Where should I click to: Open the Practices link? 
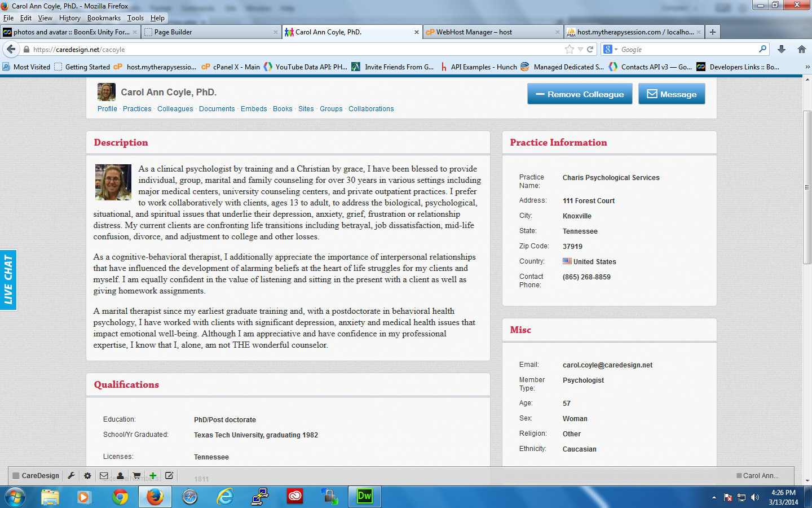pyautogui.click(x=137, y=109)
